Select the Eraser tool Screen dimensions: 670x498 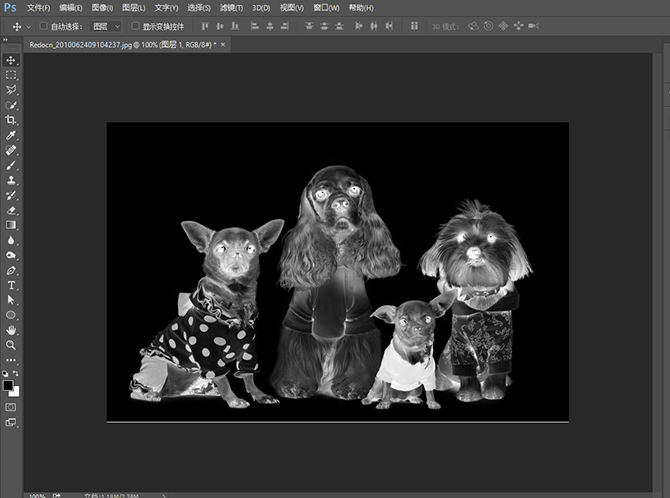coord(11,210)
